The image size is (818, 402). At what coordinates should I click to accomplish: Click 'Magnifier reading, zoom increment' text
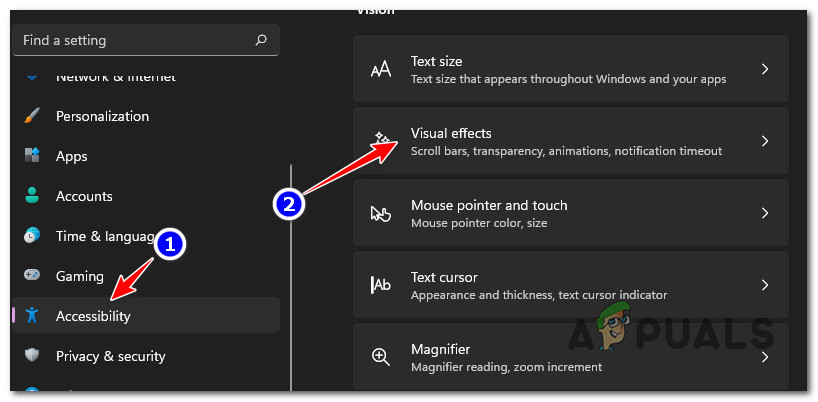(507, 367)
